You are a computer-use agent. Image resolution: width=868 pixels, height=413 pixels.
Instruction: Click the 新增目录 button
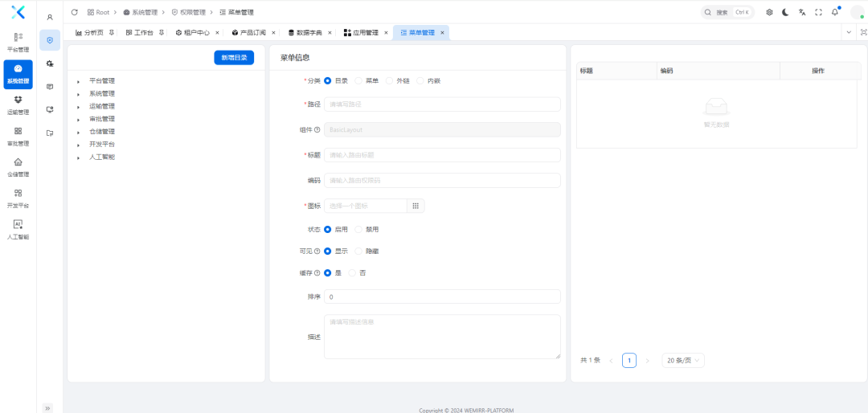click(234, 57)
